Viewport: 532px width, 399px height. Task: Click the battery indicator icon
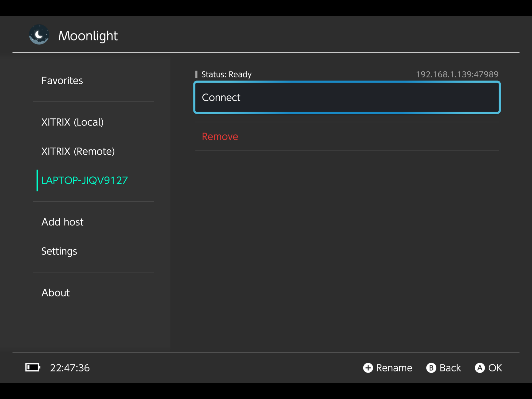pyautogui.click(x=33, y=367)
